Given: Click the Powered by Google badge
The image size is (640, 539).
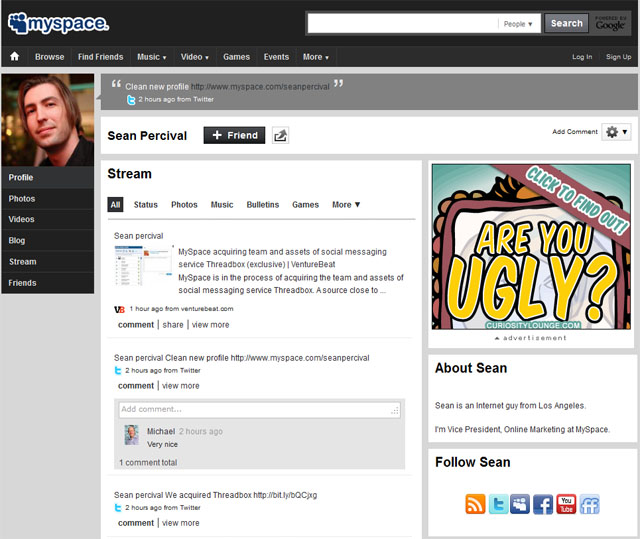Looking at the screenshot, I should pyautogui.click(x=610, y=23).
